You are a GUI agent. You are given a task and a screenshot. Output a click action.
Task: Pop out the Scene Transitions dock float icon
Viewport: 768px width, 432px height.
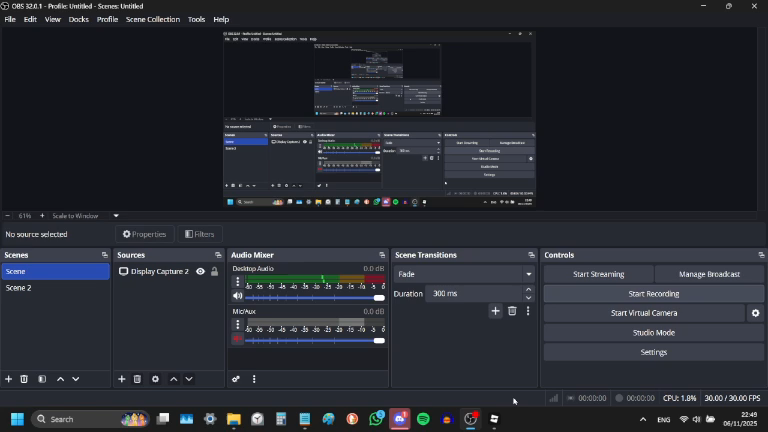tap(531, 255)
